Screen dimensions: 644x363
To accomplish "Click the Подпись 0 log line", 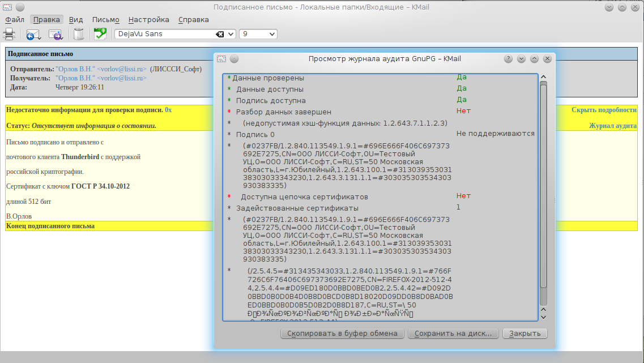I will point(255,135).
